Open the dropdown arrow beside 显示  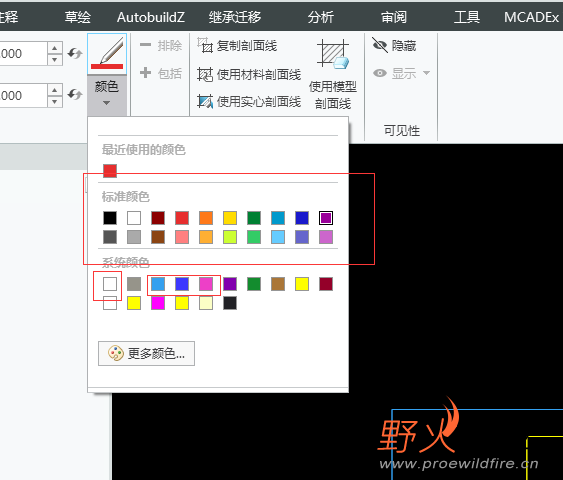pos(426,73)
